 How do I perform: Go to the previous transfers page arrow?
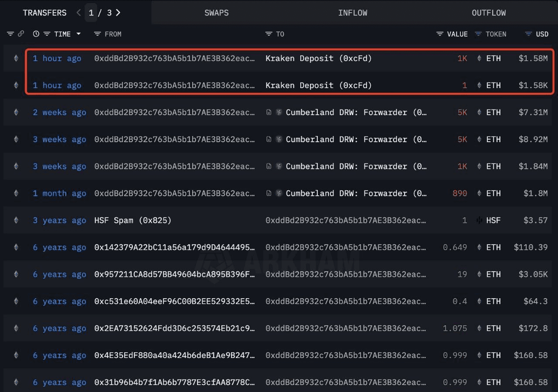pyautogui.click(x=78, y=13)
